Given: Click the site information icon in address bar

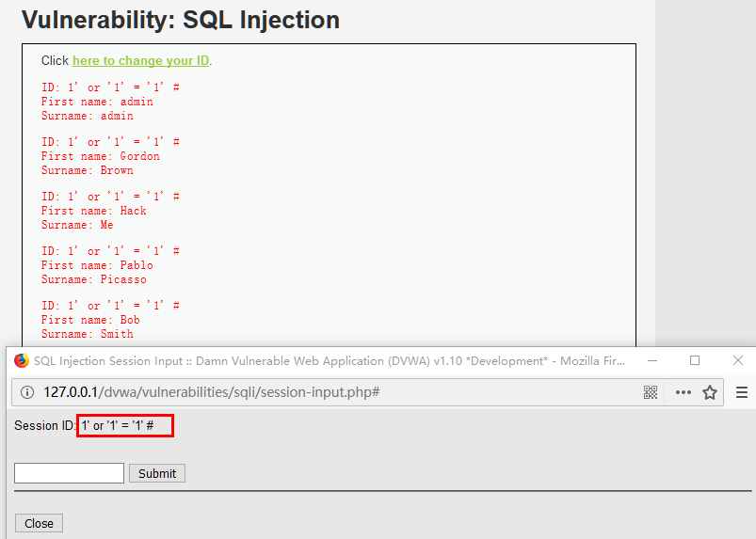Looking at the screenshot, I should [x=27, y=392].
